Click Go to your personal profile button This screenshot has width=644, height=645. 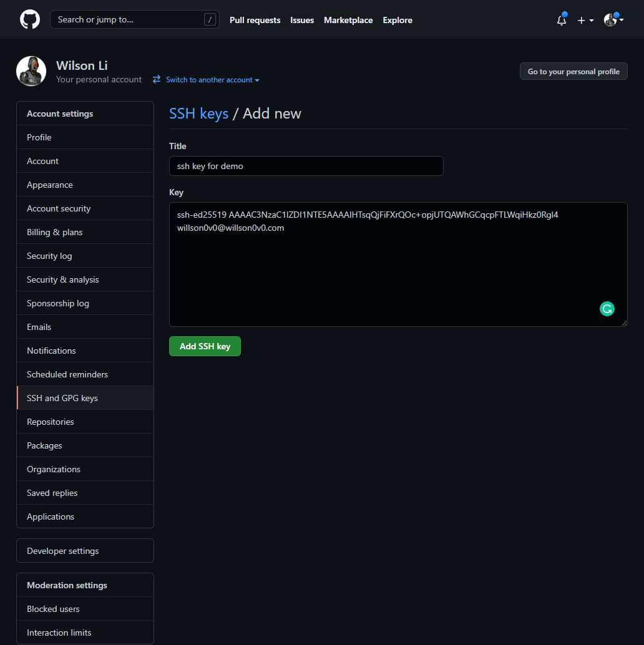(x=573, y=71)
